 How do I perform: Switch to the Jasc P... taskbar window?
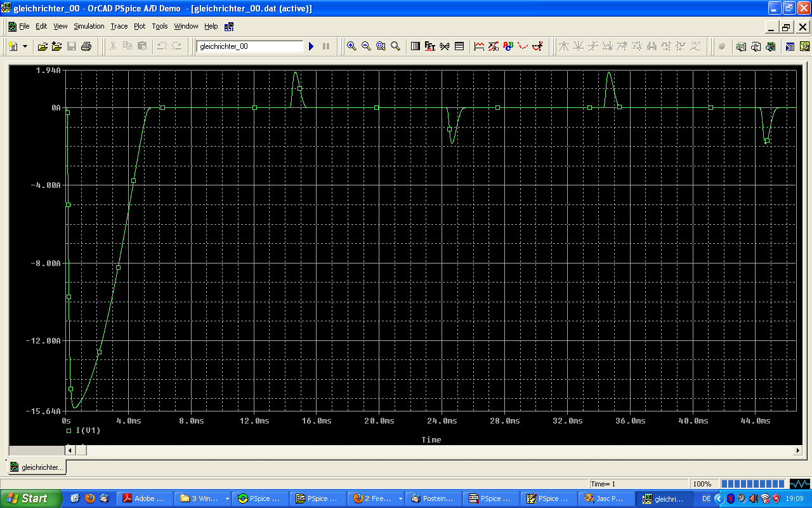tap(607, 499)
